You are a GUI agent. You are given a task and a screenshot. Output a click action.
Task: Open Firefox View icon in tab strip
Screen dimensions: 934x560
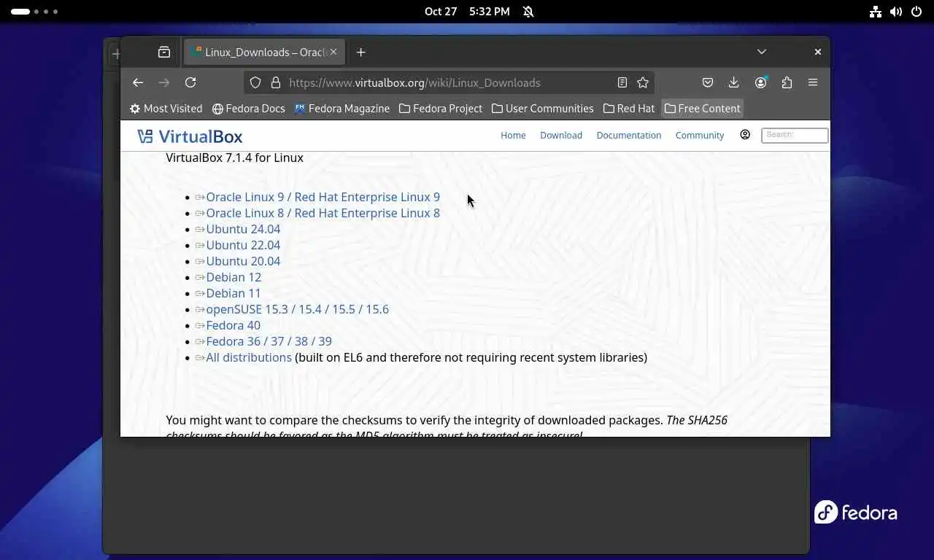tap(164, 52)
